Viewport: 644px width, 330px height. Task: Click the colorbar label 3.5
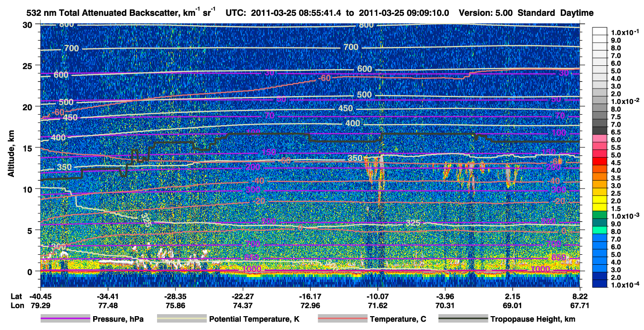615,178
